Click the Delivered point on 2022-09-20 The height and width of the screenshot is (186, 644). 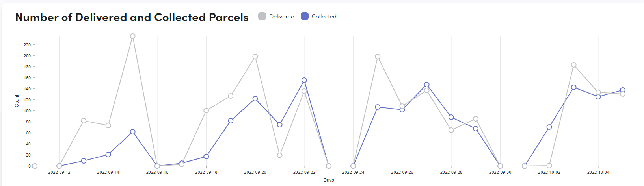[255, 57]
